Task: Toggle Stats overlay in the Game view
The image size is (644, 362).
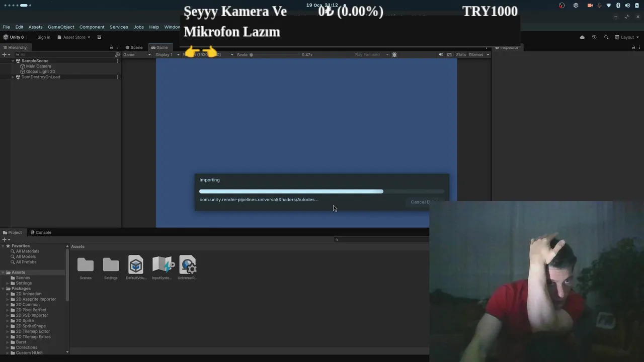Action: [x=461, y=55]
